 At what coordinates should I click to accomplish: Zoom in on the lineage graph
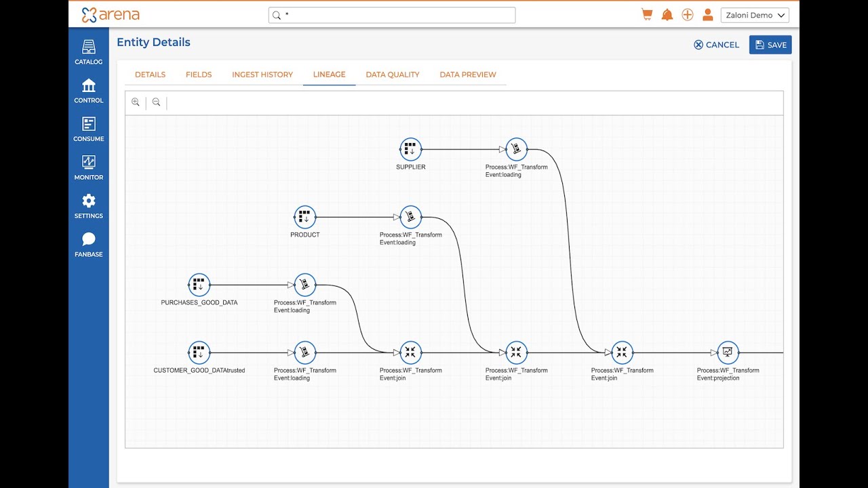coord(136,102)
